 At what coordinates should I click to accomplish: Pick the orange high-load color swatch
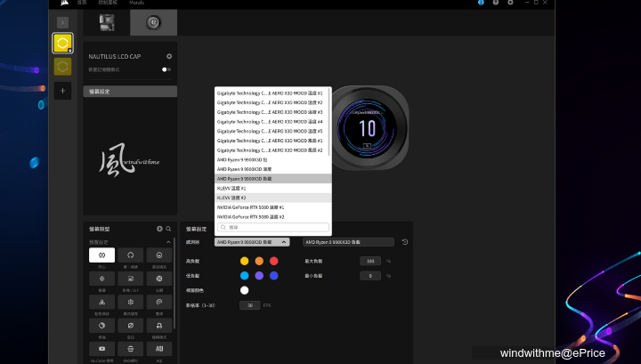pos(259,261)
